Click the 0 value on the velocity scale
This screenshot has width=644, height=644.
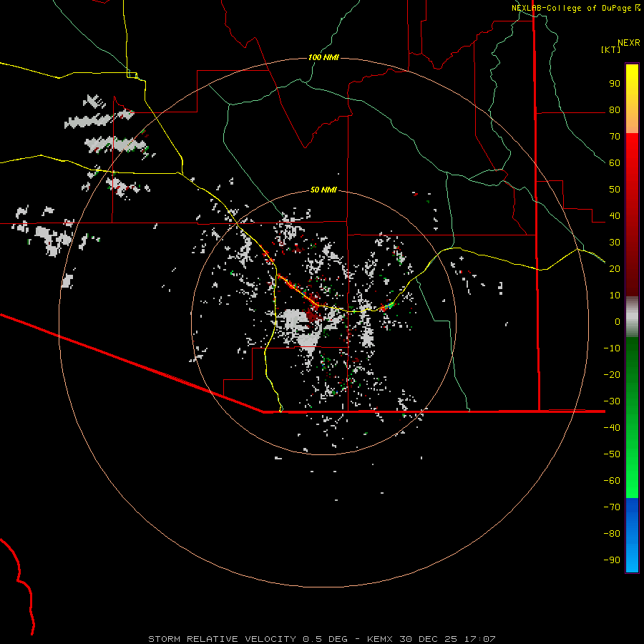[x=618, y=322]
